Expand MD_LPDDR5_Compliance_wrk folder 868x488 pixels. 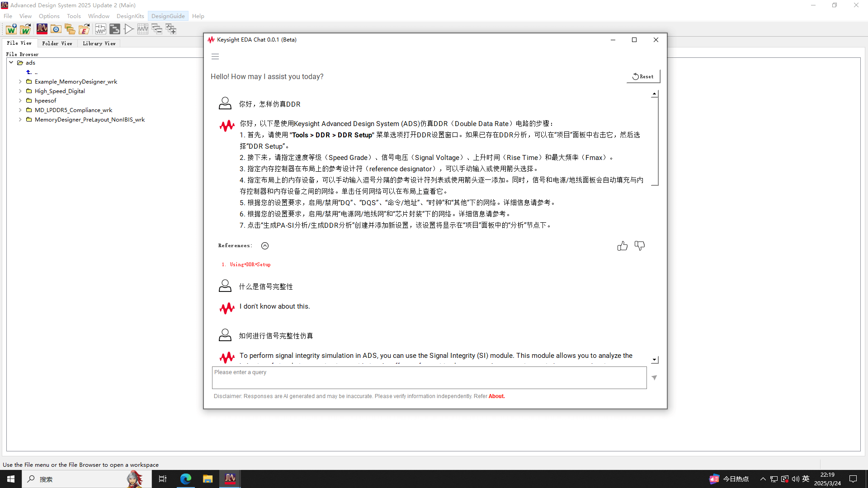pos(20,110)
